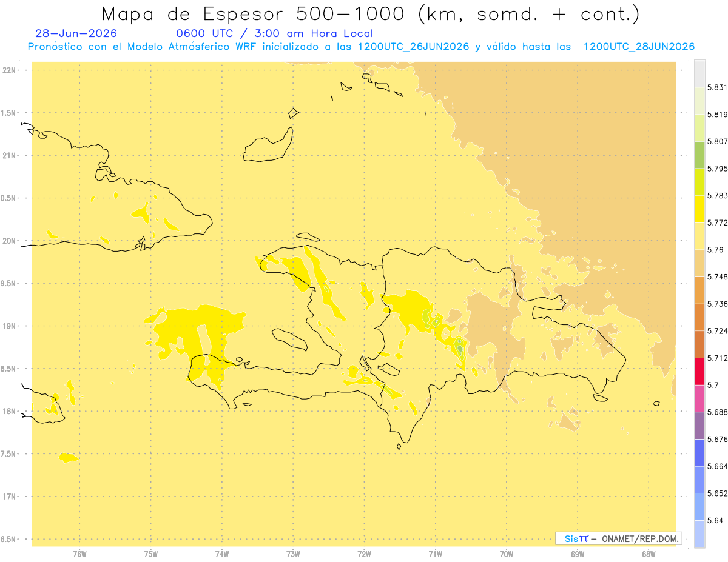This screenshot has width=728, height=562.
Task: Click the longitude label 76W
Action: click(79, 554)
